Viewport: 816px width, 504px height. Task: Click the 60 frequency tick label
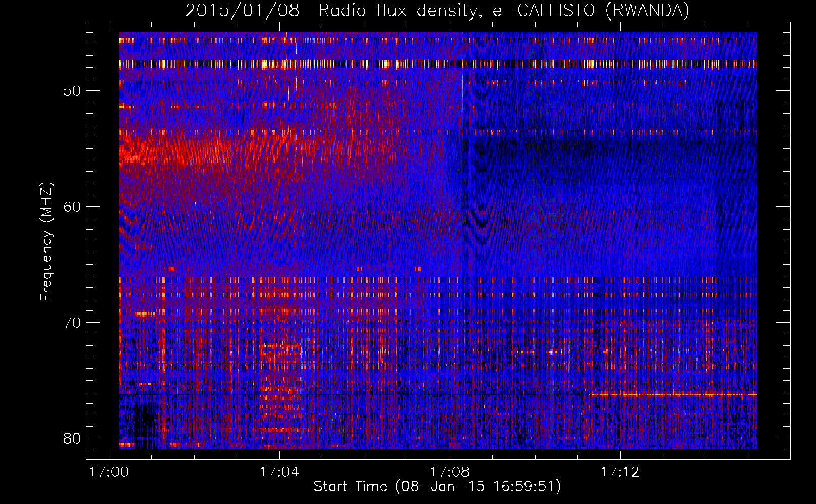(72, 206)
